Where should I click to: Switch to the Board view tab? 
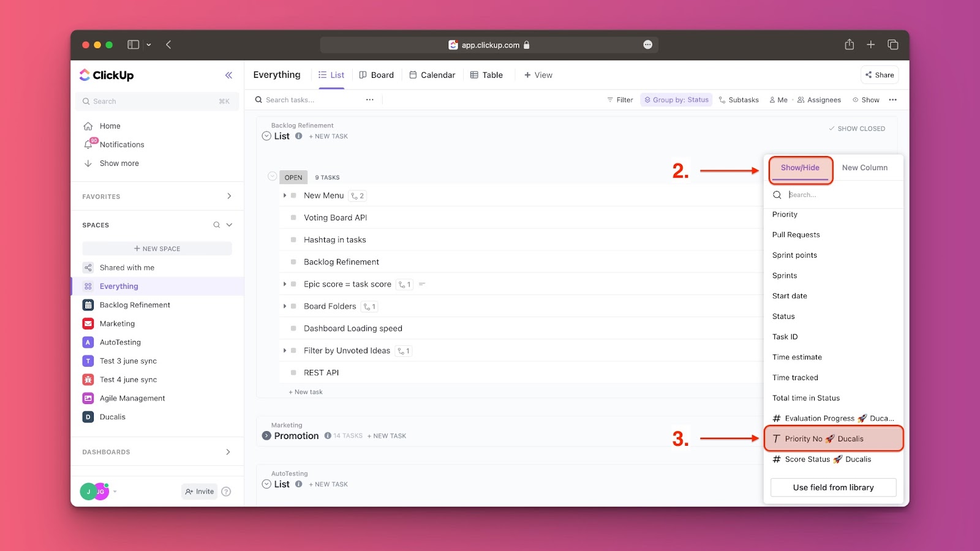pyautogui.click(x=377, y=75)
